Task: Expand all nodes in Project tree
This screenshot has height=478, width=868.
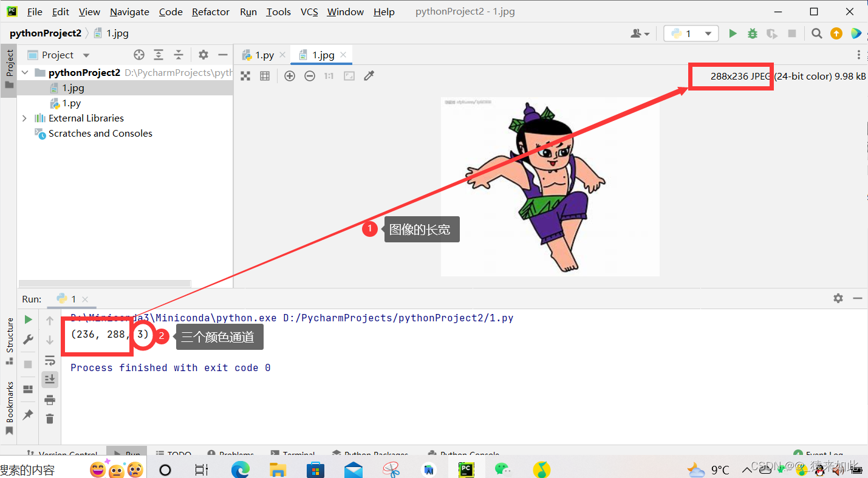Action: 159,55
